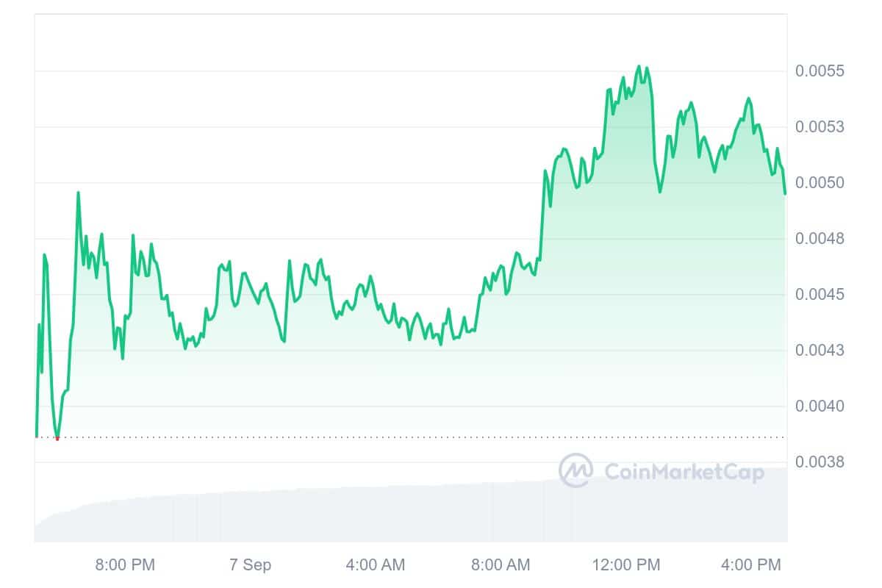Viewport: 882px width, 588px height.
Task: Click the red lowest-price marker dot
Action: (x=57, y=438)
